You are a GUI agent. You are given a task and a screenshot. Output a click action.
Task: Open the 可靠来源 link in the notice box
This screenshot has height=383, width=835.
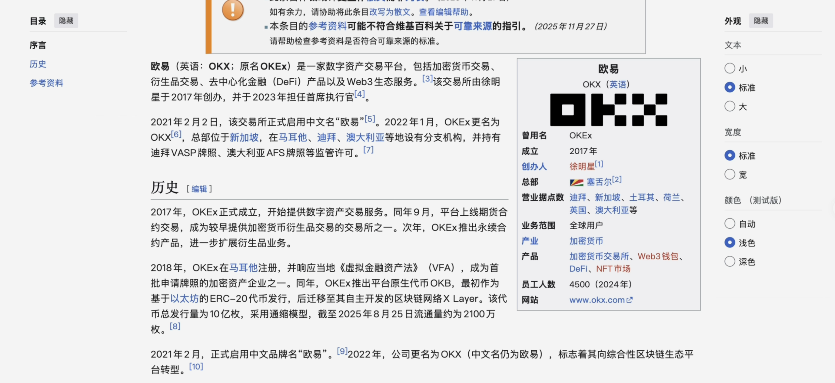tap(472, 26)
